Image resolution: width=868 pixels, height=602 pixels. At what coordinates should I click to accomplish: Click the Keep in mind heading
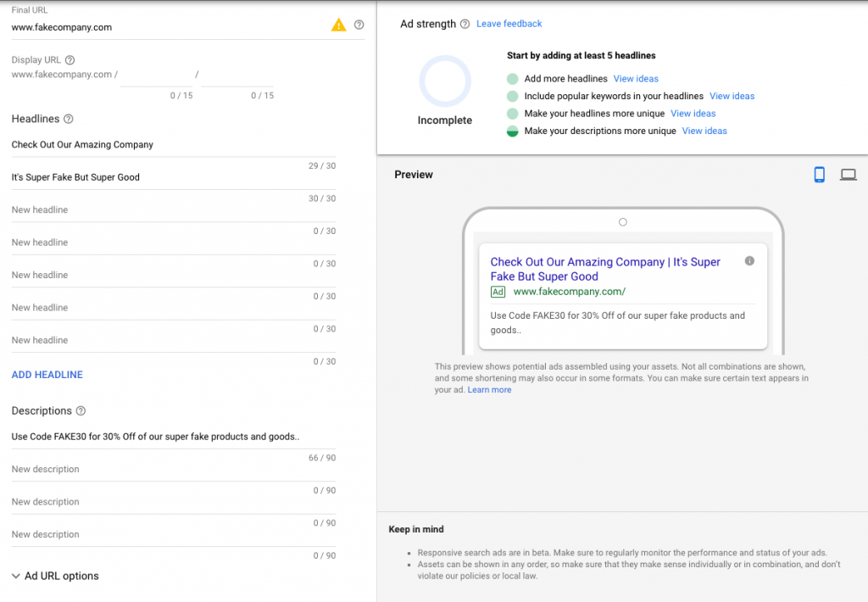coord(415,529)
